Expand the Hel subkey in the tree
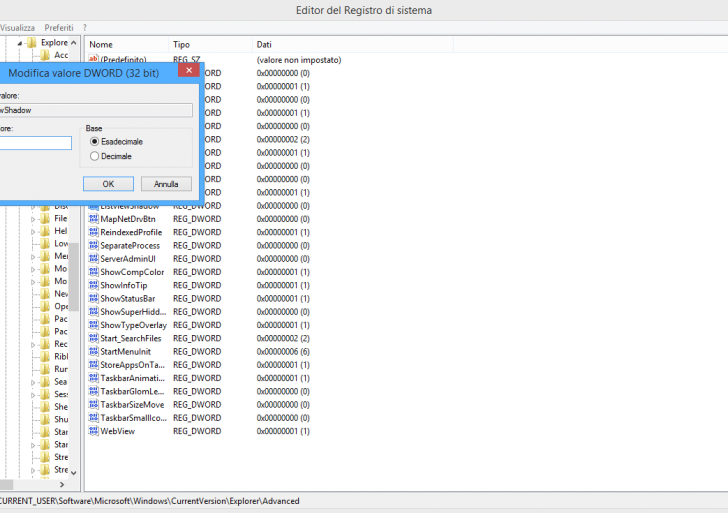This screenshot has width=728, height=513. [x=33, y=231]
